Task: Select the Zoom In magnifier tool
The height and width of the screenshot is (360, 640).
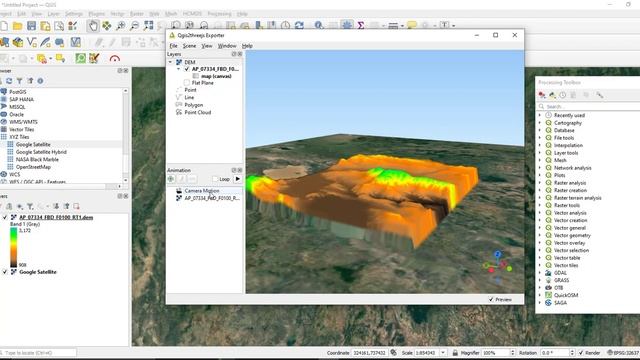Action: (x=120, y=26)
